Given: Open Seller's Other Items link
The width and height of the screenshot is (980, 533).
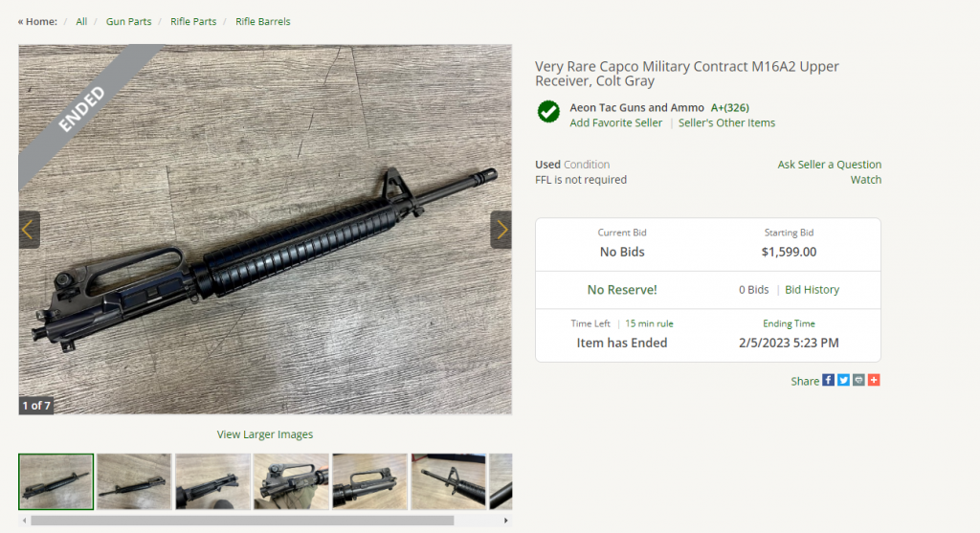Looking at the screenshot, I should point(726,122).
